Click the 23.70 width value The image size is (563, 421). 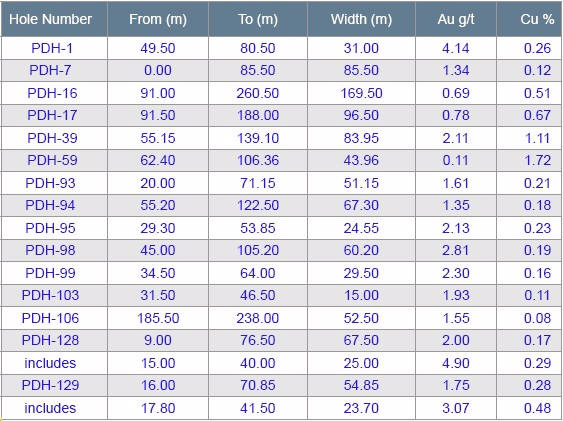pyautogui.click(x=361, y=408)
